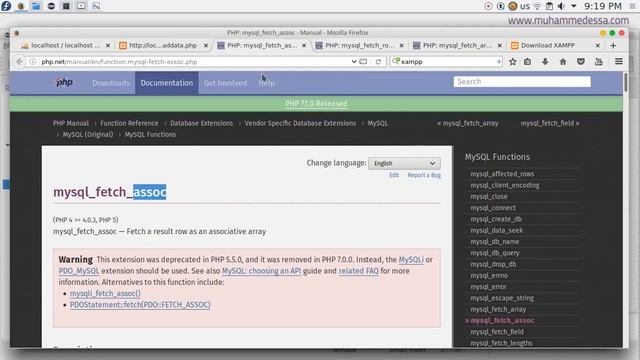Open the file manager icon in the top panel
The image size is (640, 360).
coord(36,6)
